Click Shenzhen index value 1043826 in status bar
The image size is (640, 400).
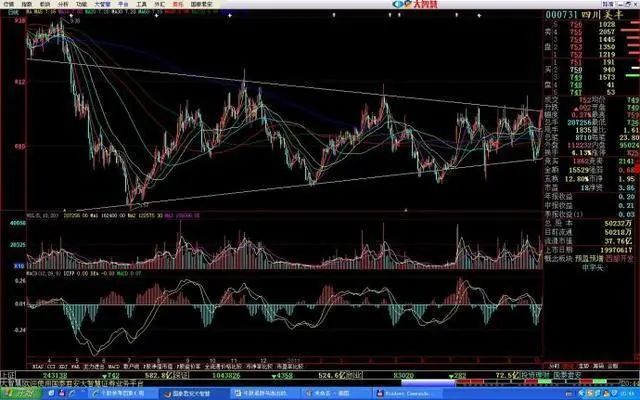pos(226,375)
